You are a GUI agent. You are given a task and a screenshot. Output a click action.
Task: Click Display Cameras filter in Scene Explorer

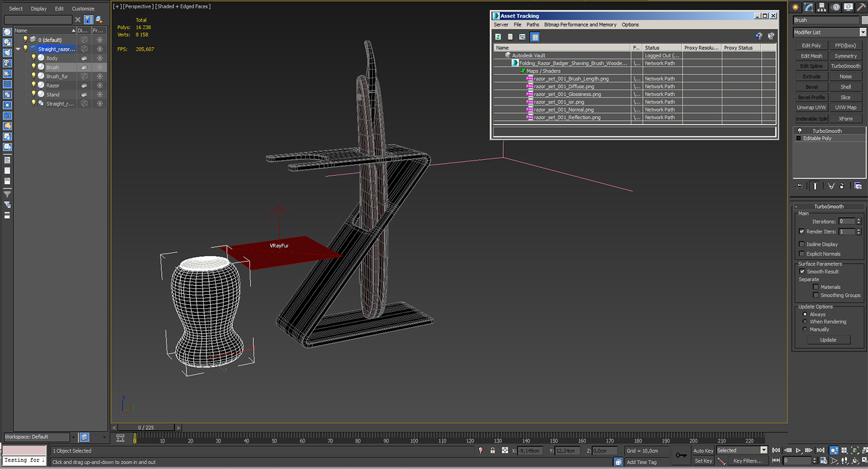[7, 63]
